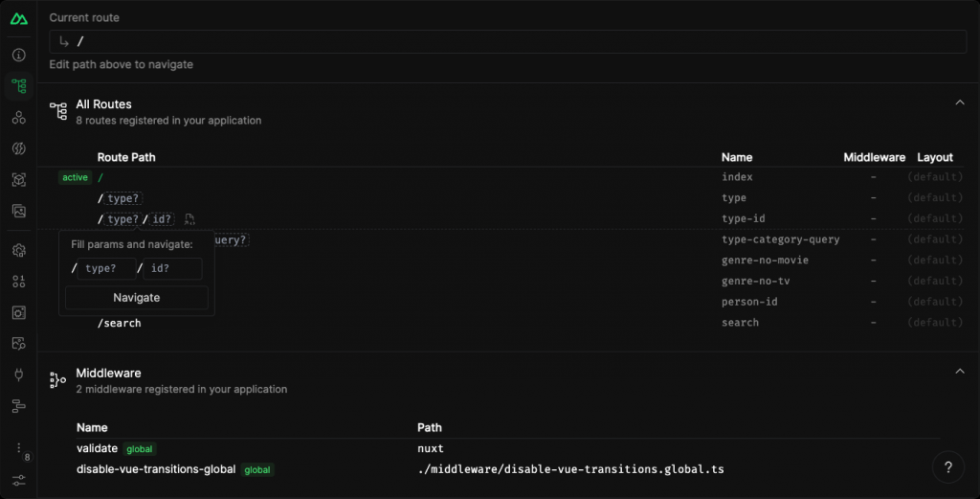This screenshot has width=980, height=499.
Task: Click the "index" route name
Action: (737, 177)
